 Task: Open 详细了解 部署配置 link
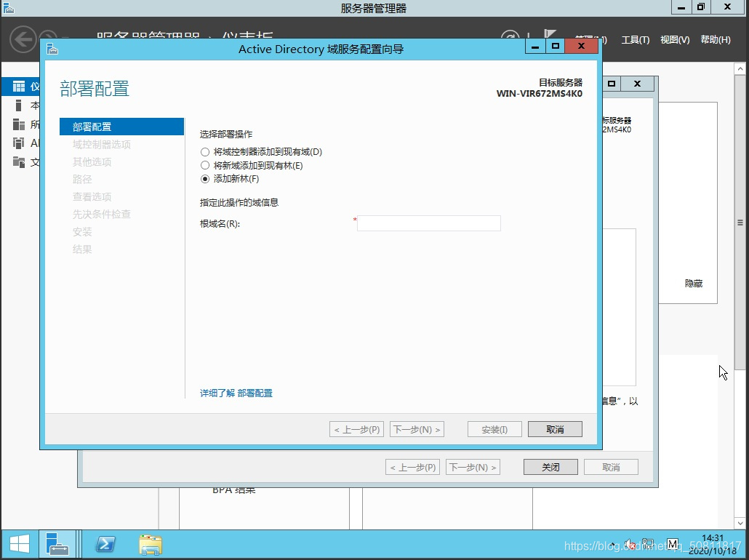[x=236, y=393]
